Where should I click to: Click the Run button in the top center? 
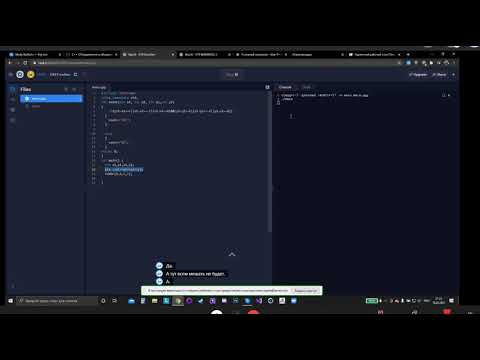232,75
